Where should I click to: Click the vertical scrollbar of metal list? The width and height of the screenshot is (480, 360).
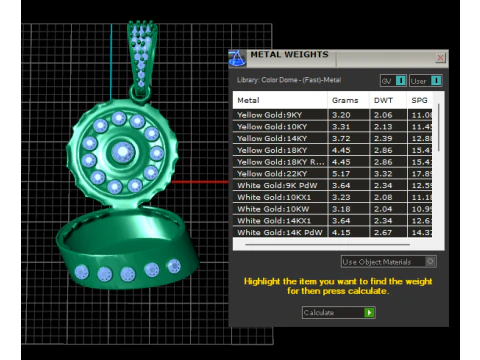coord(439,128)
